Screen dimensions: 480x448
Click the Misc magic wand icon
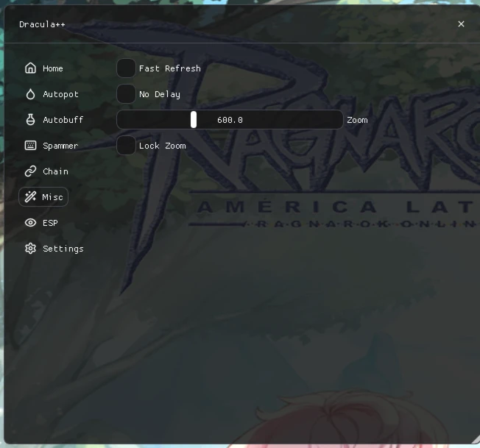(30, 197)
